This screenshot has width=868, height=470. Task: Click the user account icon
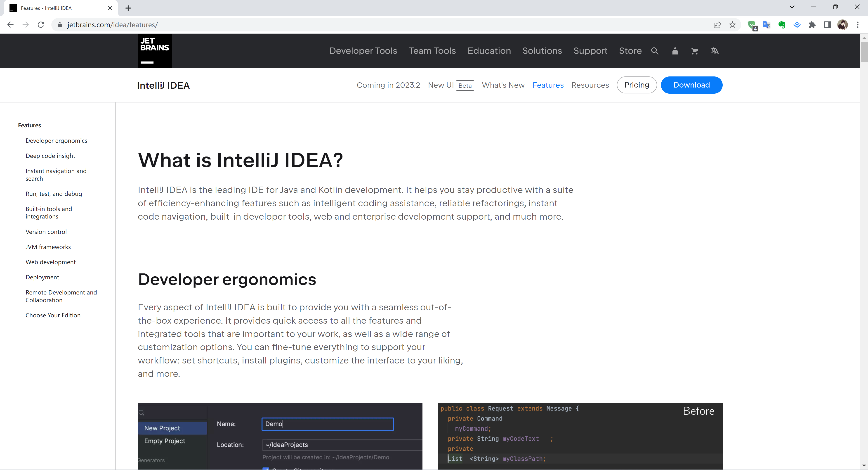pos(675,51)
